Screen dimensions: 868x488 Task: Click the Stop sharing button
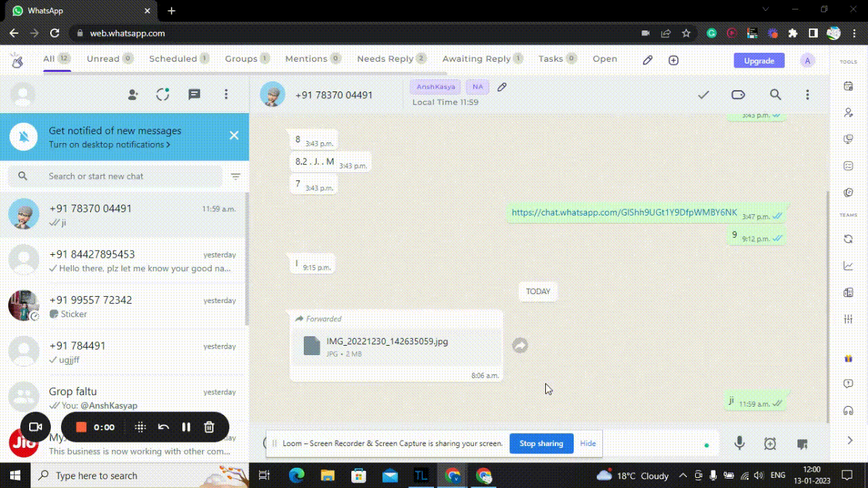541,443
